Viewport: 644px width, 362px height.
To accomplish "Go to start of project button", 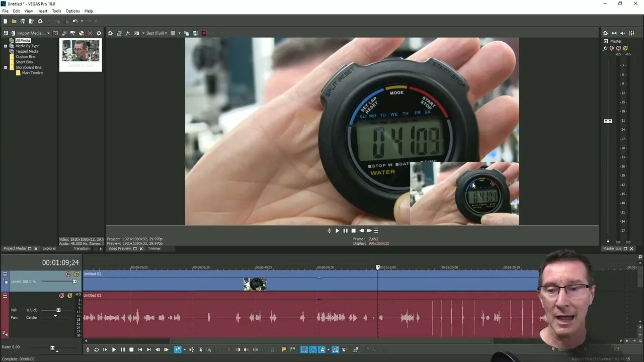I will [140, 349].
